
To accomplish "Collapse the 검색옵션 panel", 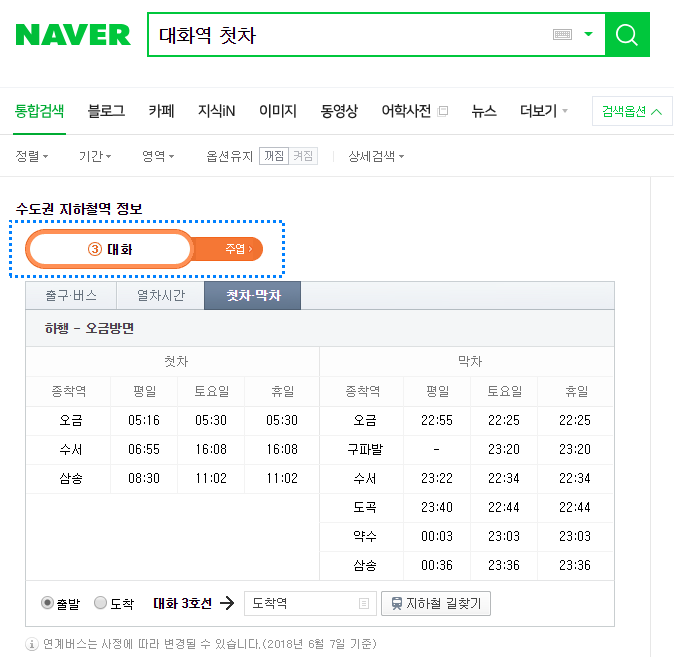I will (x=632, y=111).
